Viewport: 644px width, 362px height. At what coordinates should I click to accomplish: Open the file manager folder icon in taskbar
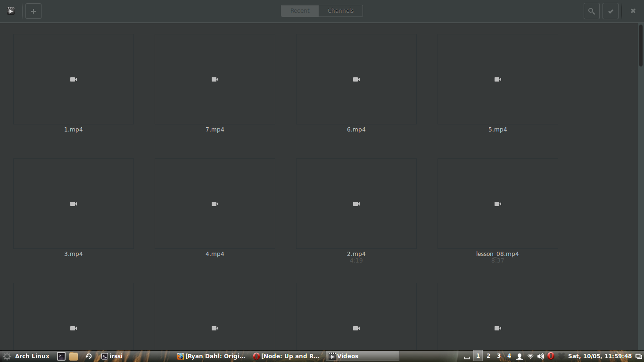pyautogui.click(x=74, y=356)
